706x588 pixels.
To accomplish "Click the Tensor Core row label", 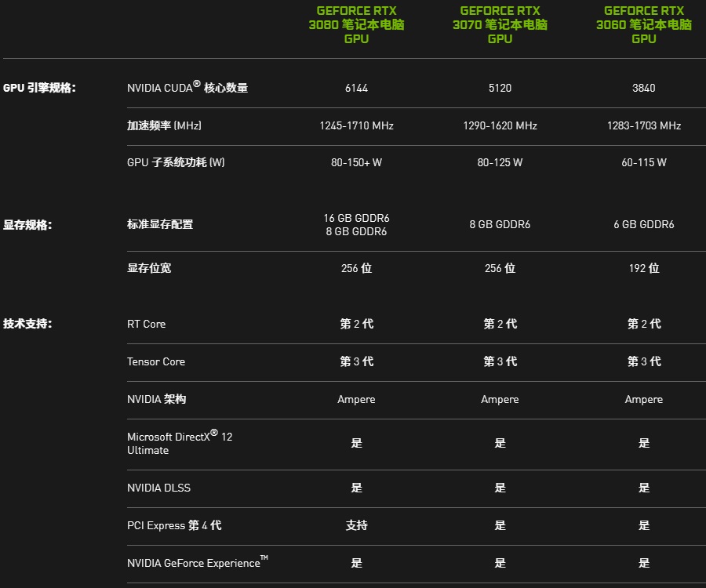I will (x=156, y=361).
